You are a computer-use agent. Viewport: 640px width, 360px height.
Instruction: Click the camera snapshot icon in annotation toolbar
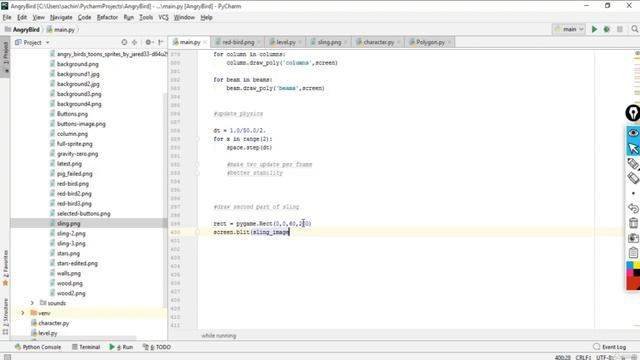[633, 238]
